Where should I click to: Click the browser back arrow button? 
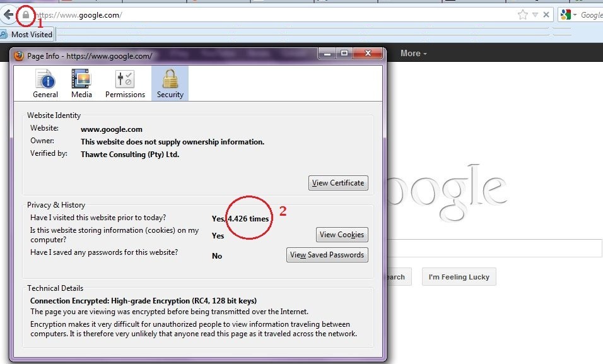(8, 15)
